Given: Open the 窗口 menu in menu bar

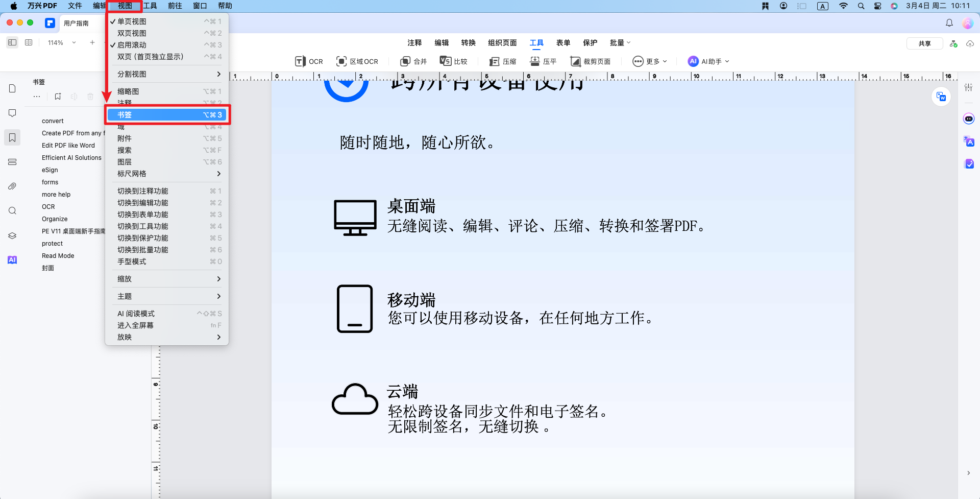Looking at the screenshot, I should click(x=200, y=6).
